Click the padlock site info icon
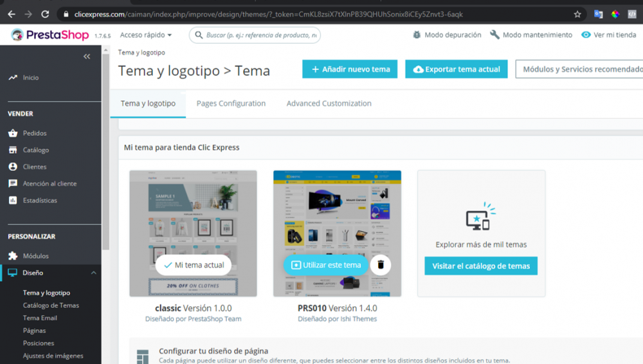 point(66,14)
